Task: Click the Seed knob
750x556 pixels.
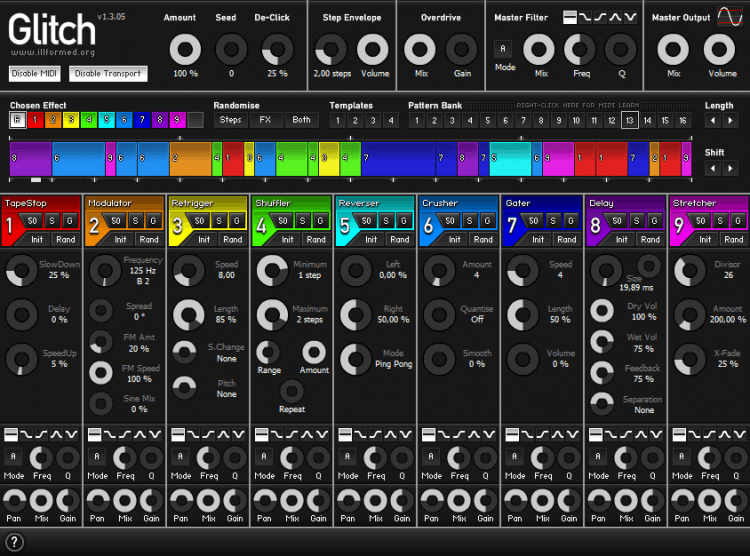Action: (x=231, y=49)
